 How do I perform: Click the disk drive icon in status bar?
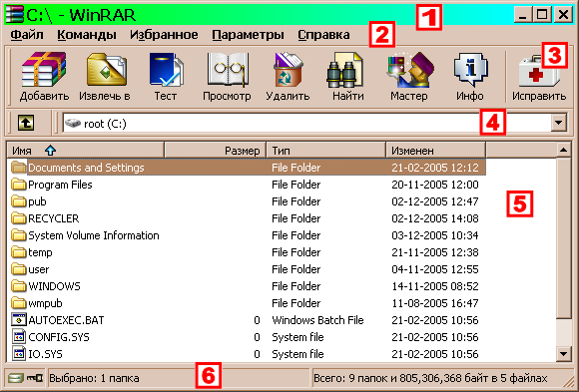tap(16, 378)
